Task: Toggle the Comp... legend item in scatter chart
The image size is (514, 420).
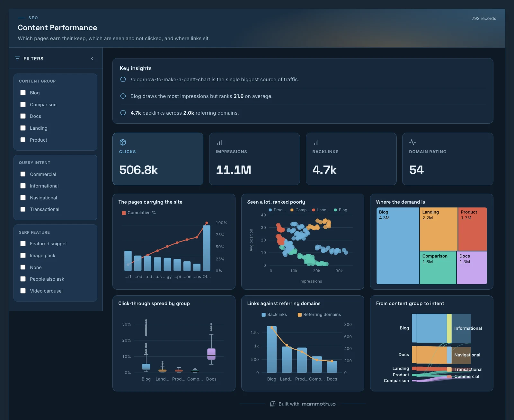Action: click(300, 210)
